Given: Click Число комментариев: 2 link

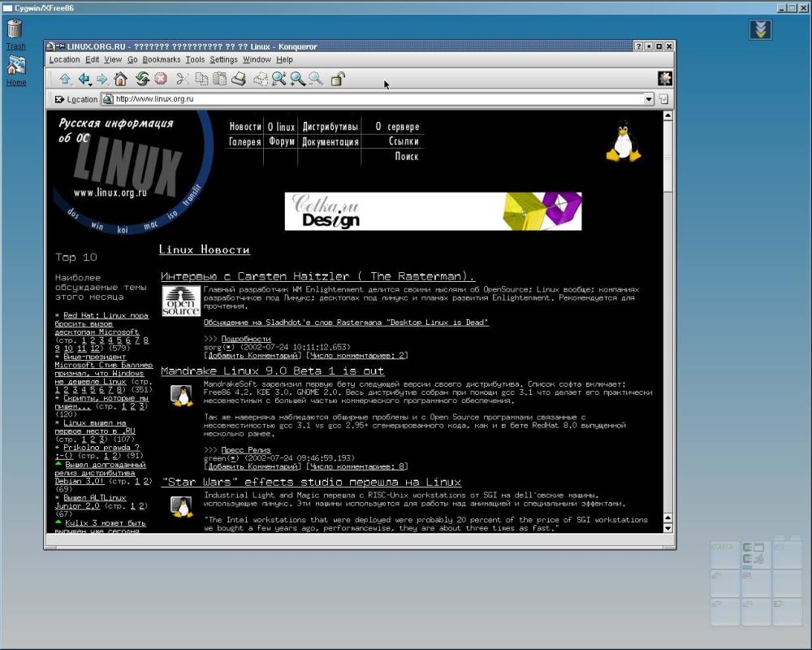Looking at the screenshot, I should pos(357,356).
